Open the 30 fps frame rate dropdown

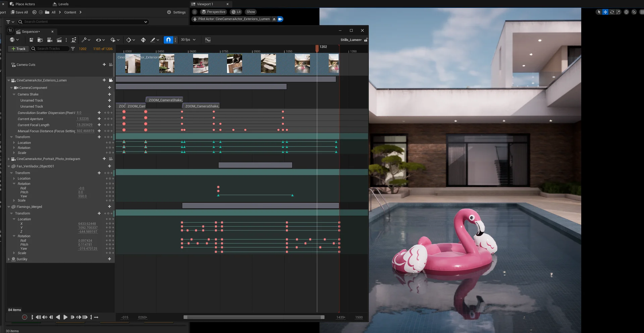(188, 40)
